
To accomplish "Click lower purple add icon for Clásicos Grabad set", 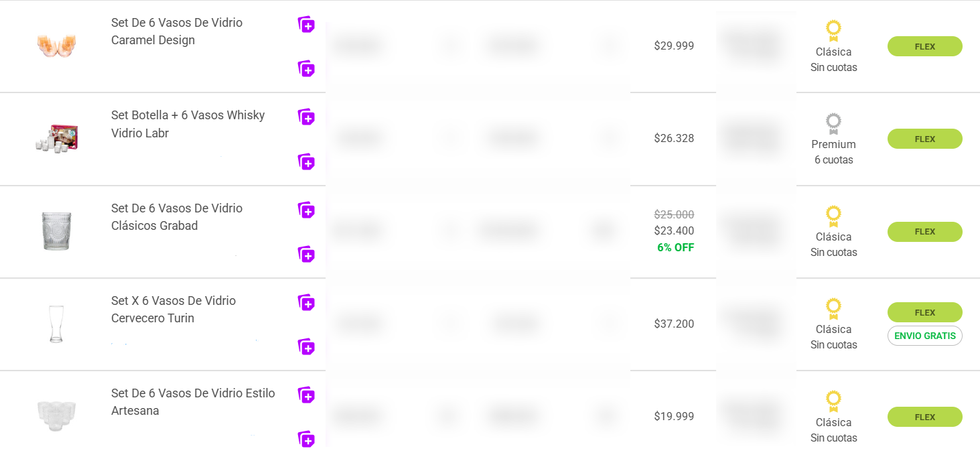I will click(x=306, y=255).
